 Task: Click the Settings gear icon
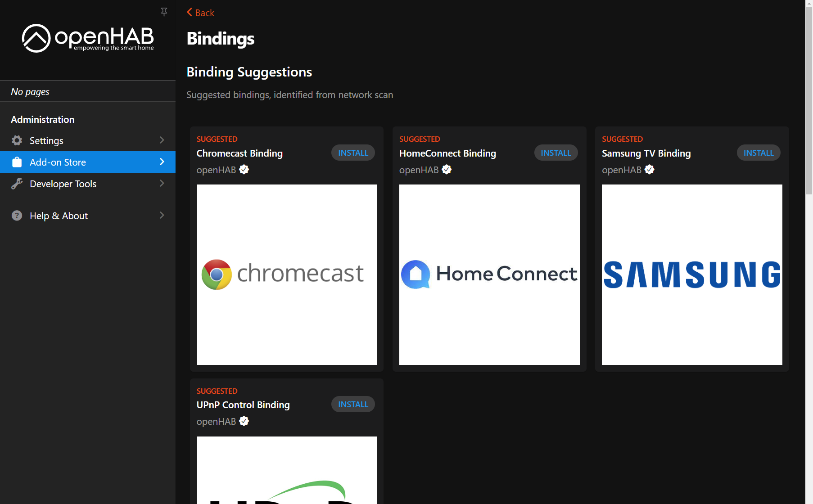[17, 140]
